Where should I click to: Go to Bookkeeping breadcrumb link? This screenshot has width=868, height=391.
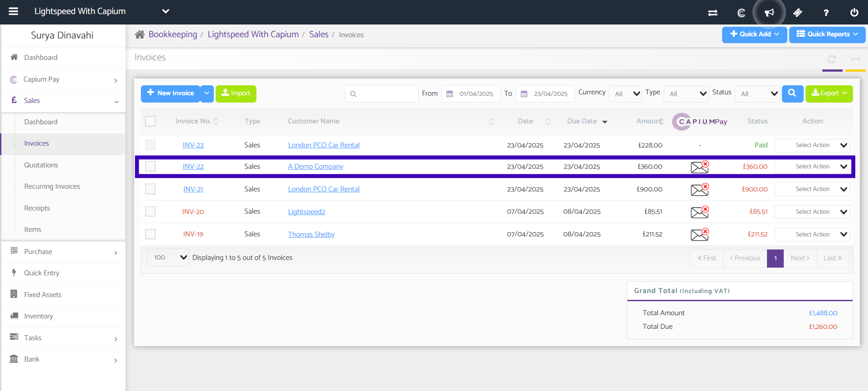click(173, 34)
